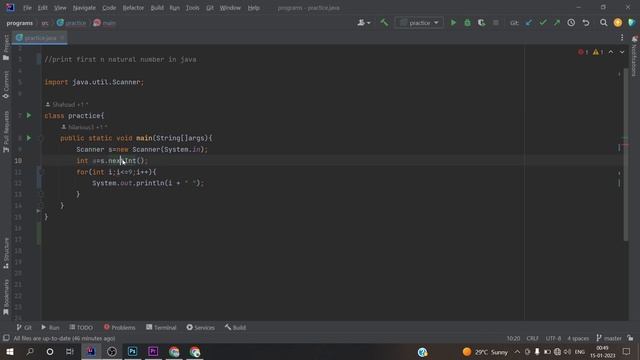Click the 10:20 line column indicator

pos(513,338)
